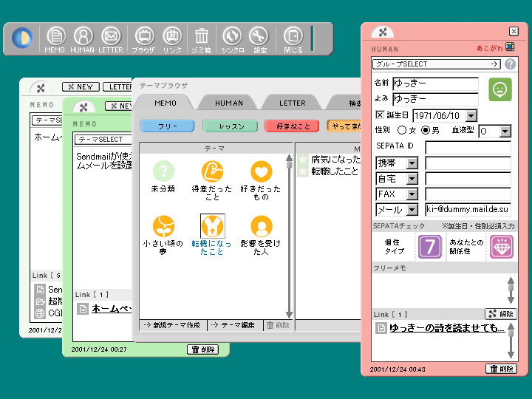Start シンクロ sync from toolbar

[x=233, y=39]
